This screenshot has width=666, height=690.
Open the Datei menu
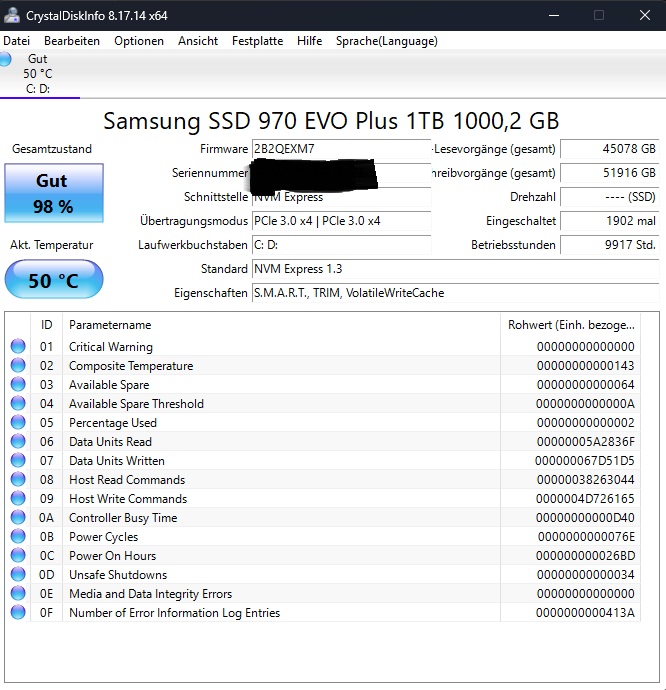click(x=17, y=41)
